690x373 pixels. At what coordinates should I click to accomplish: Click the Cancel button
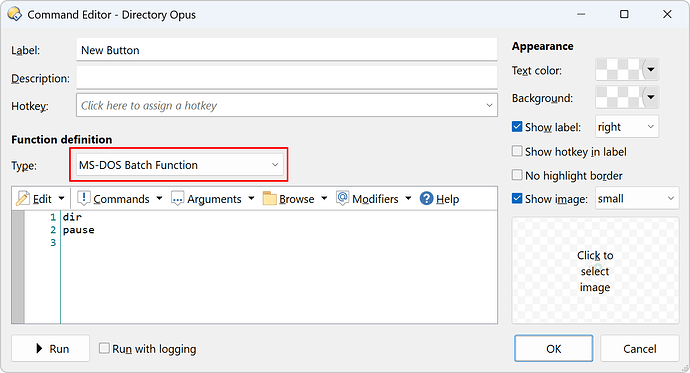coord(639,348)
